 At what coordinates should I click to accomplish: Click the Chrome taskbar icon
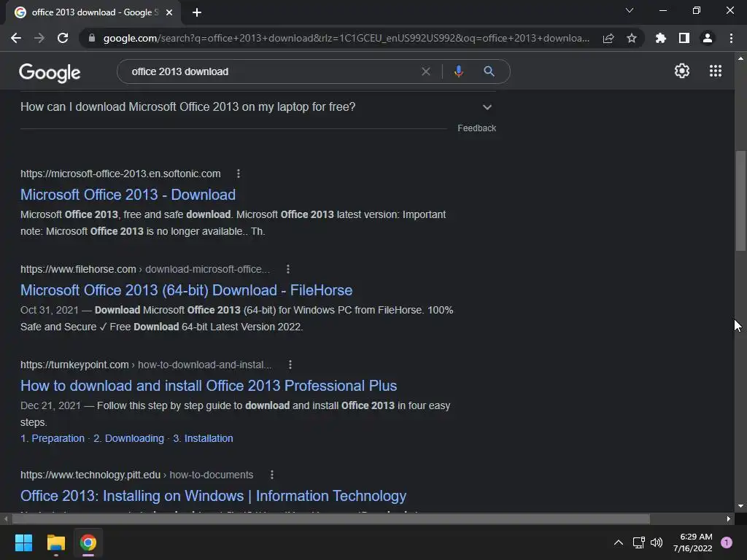pos(88,542)
